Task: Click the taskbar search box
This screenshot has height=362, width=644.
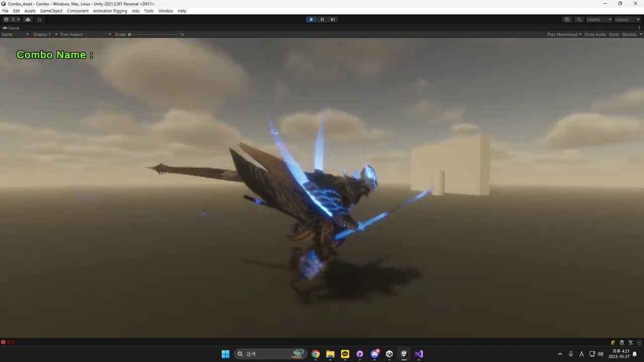Action: 270,354
